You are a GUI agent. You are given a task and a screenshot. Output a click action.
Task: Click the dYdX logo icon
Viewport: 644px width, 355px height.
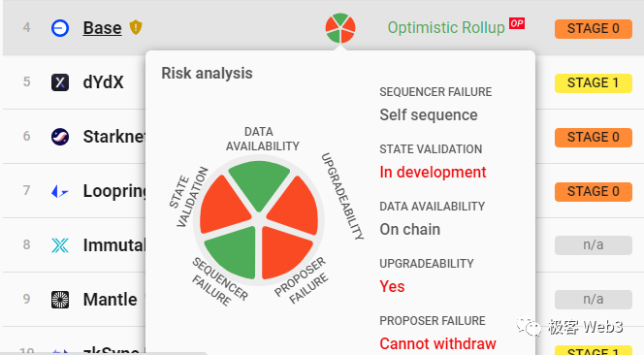point(60,82)
